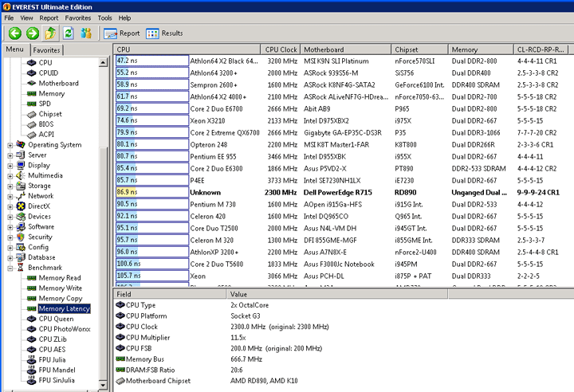574x392 pixels.
Task: Collapse the Benchmark tree node
Action: click(x=10, y=269)
